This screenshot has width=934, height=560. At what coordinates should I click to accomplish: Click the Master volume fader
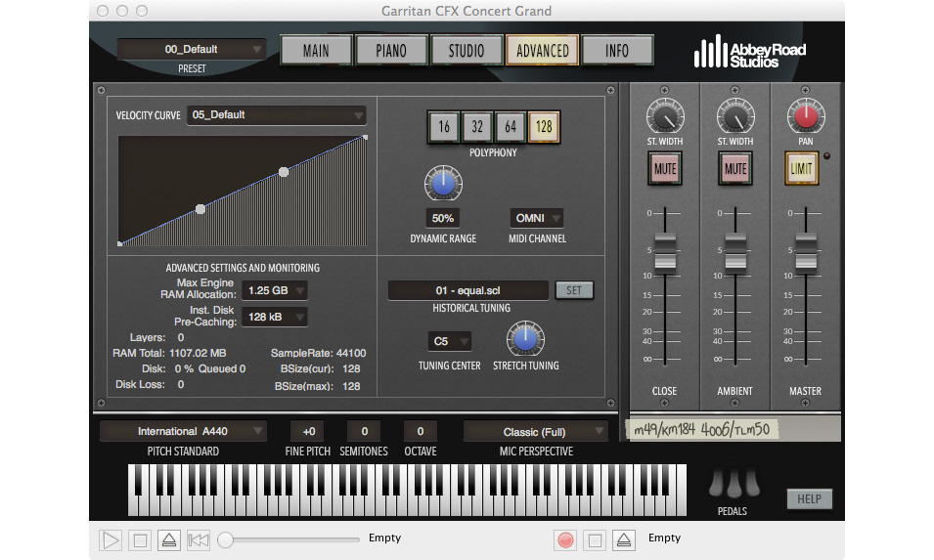click(x=805, y=254)
